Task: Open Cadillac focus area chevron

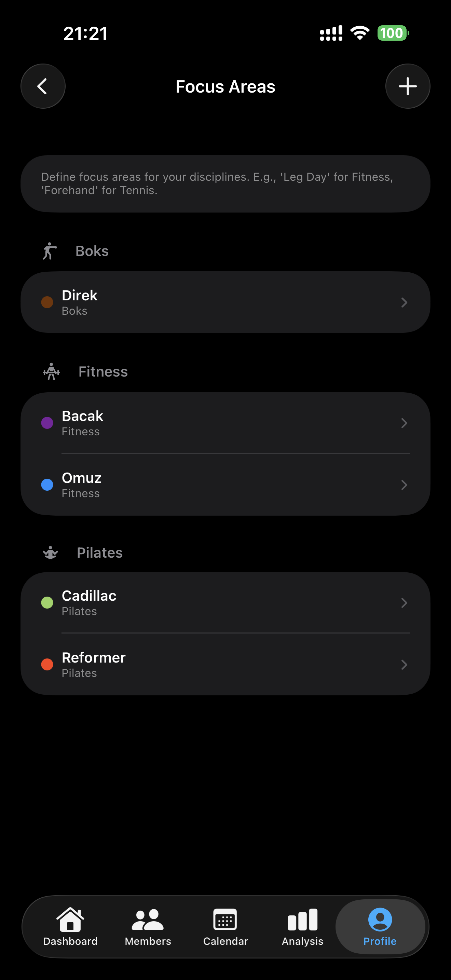Action: tap(404, 603)
